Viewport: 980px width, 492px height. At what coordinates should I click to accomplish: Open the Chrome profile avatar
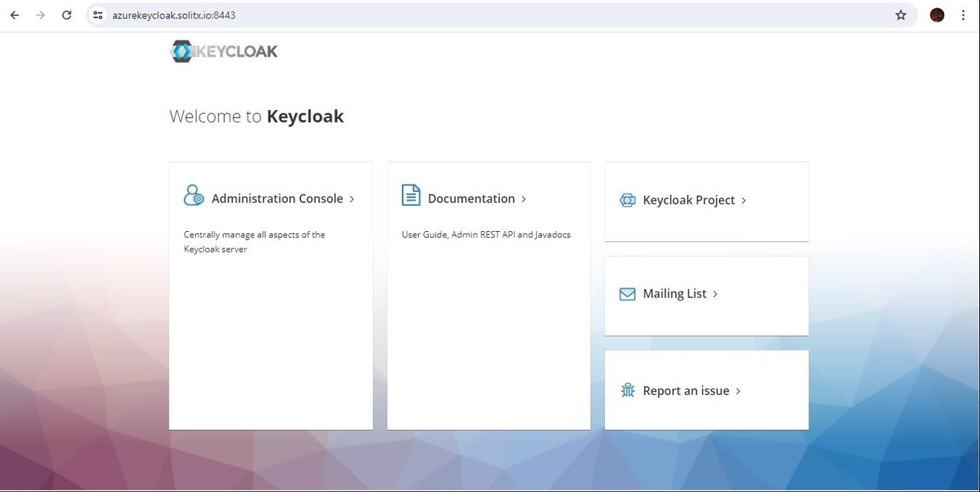(x=937, y=15)
